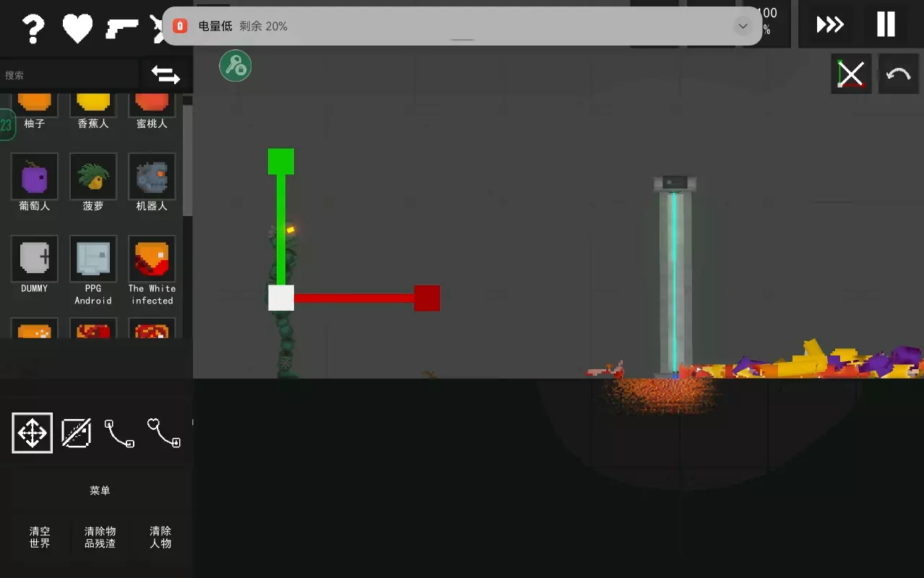Click the 搜索 search field

pos(69,75)
